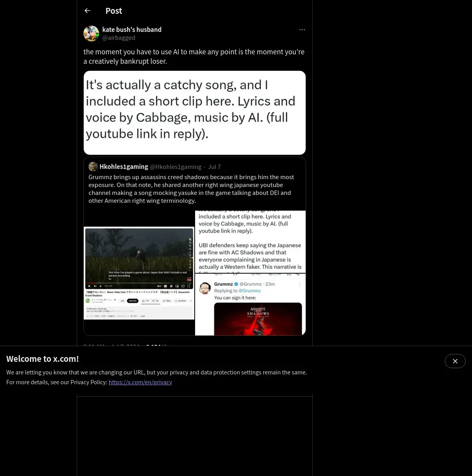View the catchy song text screenshot image
Image resolution: width=472 pixels, height=476 pixels.
coord(195,113)
